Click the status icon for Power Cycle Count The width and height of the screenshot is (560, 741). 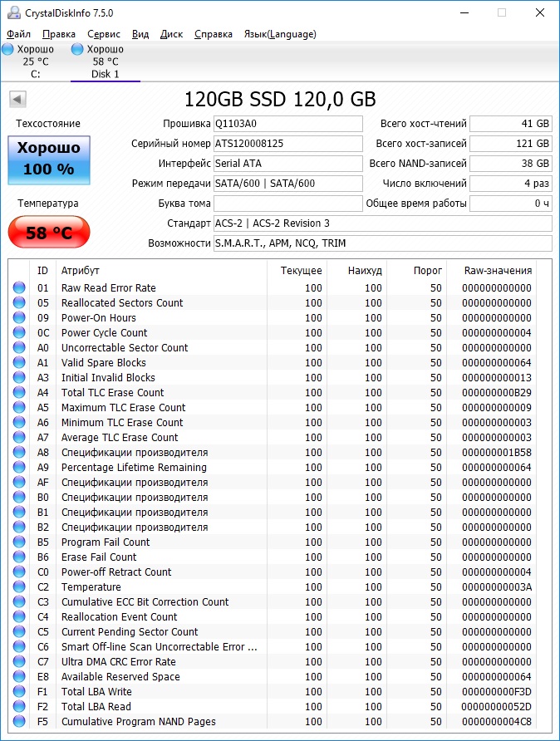pos(19,332)
